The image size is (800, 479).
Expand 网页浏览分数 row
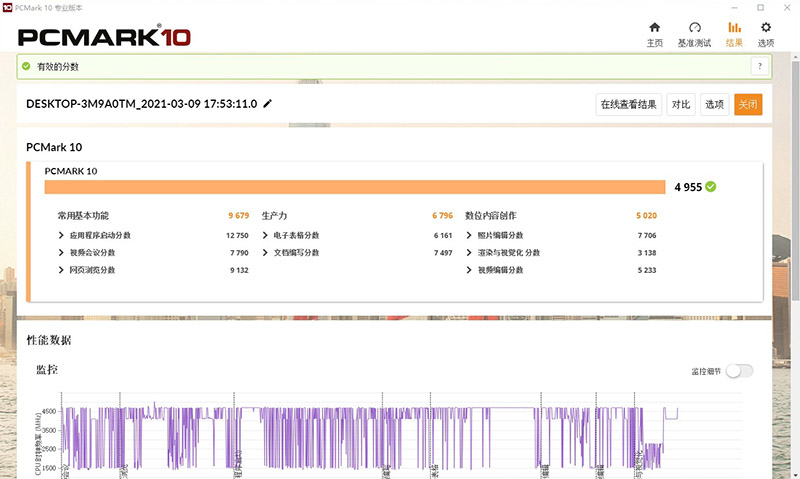pyautogui.click(x=61, y=270)
